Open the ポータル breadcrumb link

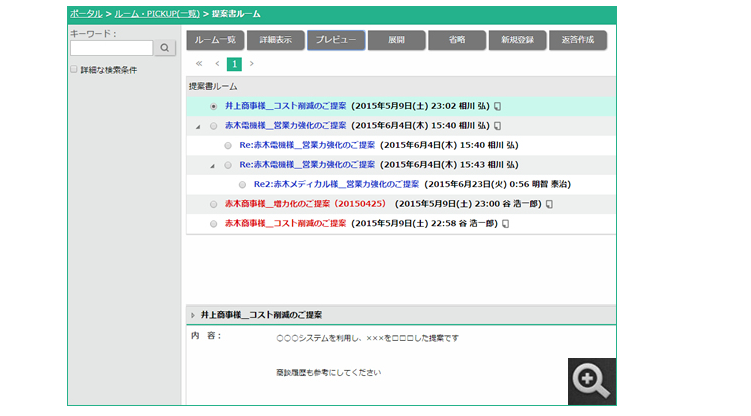tap(86, 14)
